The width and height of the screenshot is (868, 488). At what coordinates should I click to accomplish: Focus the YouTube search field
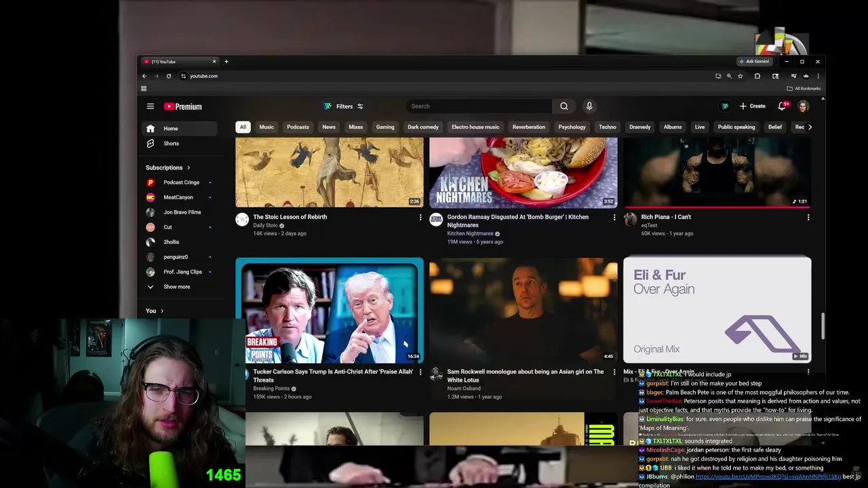pyautogui.click(x=480, y=106)
